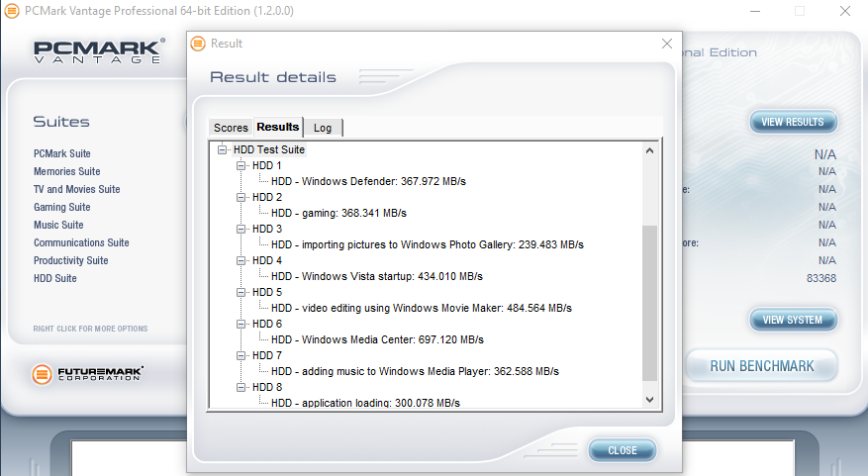Screen dimensions: 868x476
Task: Click the Result dialog title bar icon
Action: 198,44
